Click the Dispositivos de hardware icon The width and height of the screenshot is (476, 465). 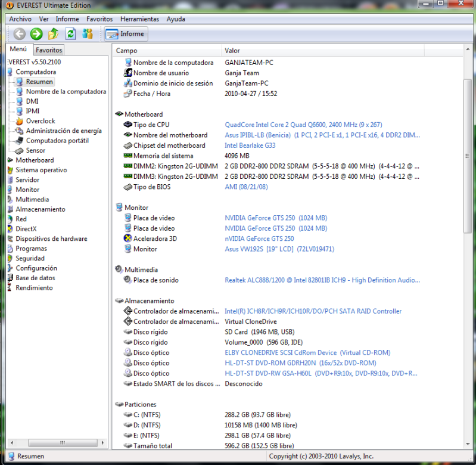pos(10,238)
